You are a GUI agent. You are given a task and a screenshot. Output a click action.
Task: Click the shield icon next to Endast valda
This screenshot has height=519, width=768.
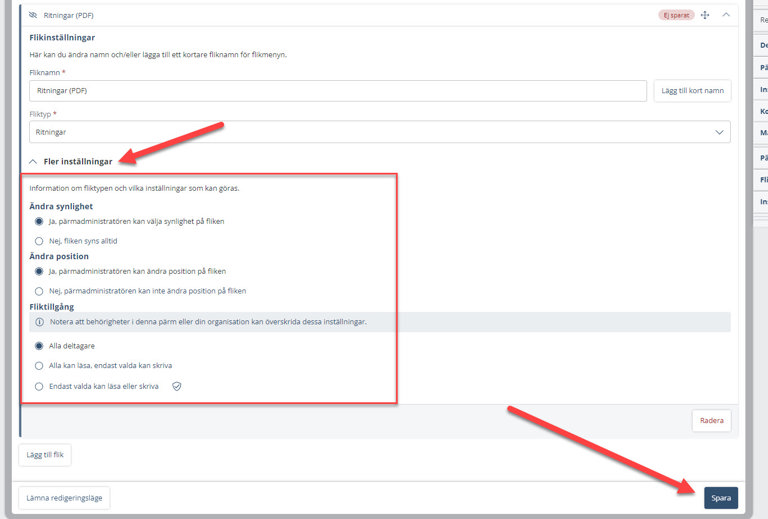coord(177,386)
